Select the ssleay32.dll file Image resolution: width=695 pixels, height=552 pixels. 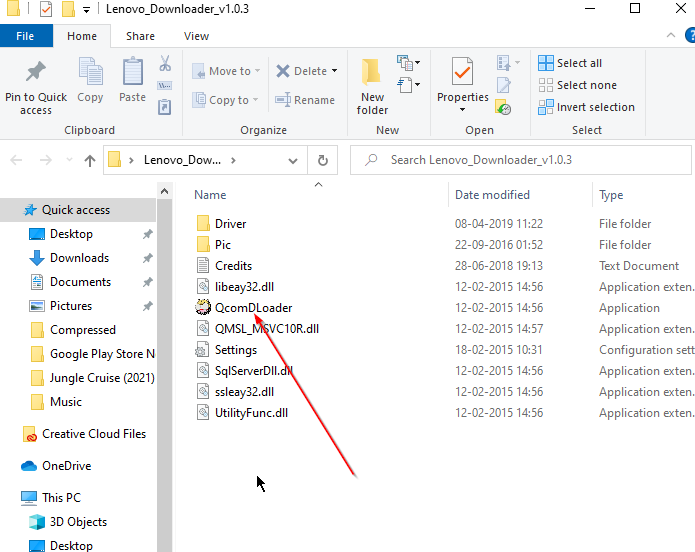[x=244, y=391]
